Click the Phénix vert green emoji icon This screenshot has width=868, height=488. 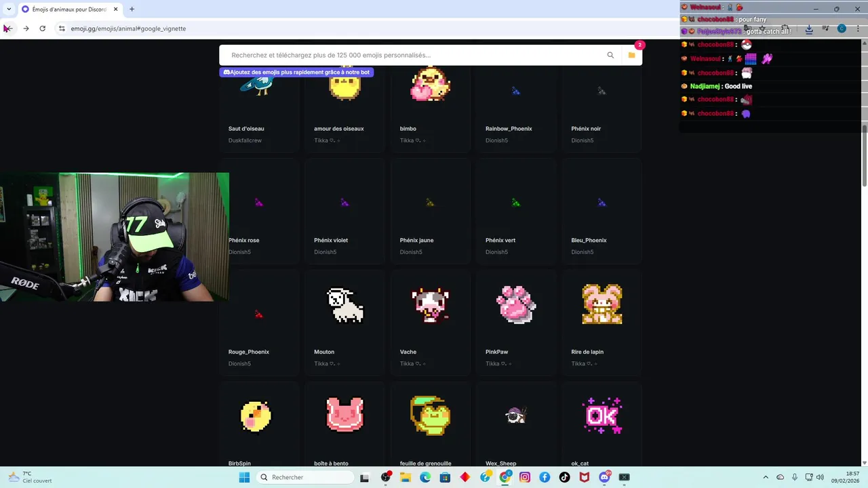pyautogui.click(x=516, y=203)
